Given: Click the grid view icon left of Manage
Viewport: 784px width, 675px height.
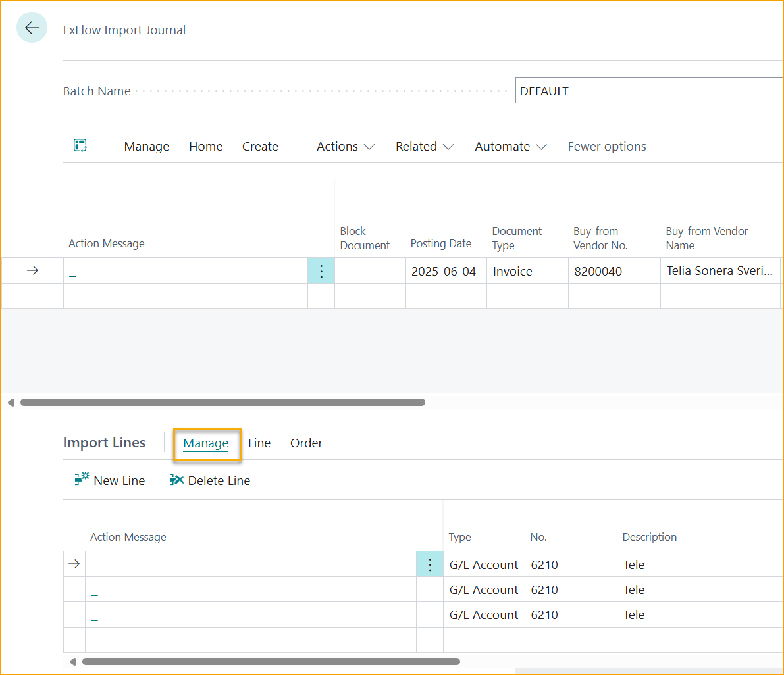Looking at the screenshot, I should (80, 146).
